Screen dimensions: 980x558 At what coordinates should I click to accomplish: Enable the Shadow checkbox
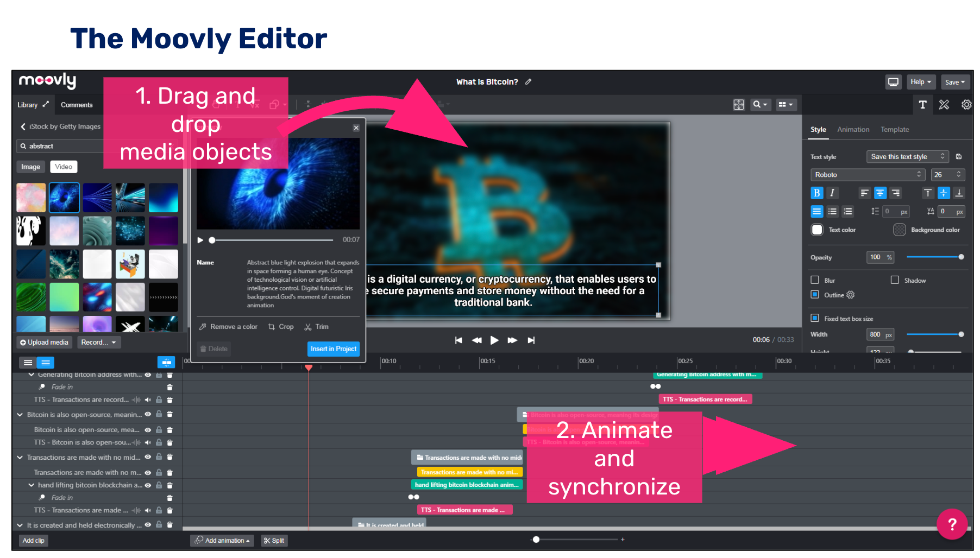pos(895,280)
